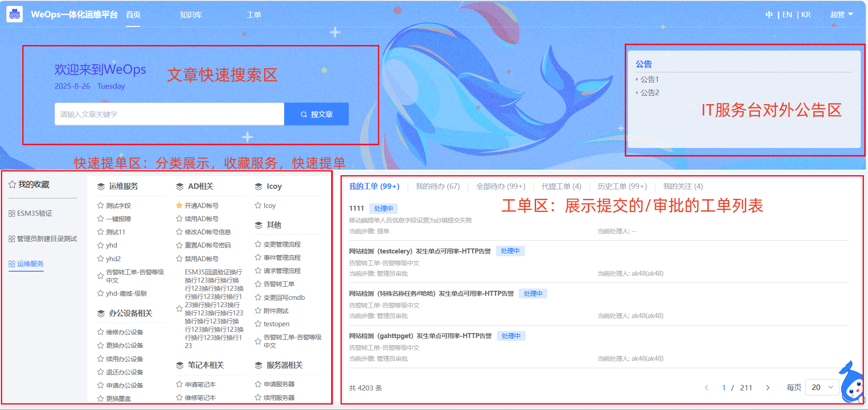Open the 知识库 menu

tap(191, 15)
